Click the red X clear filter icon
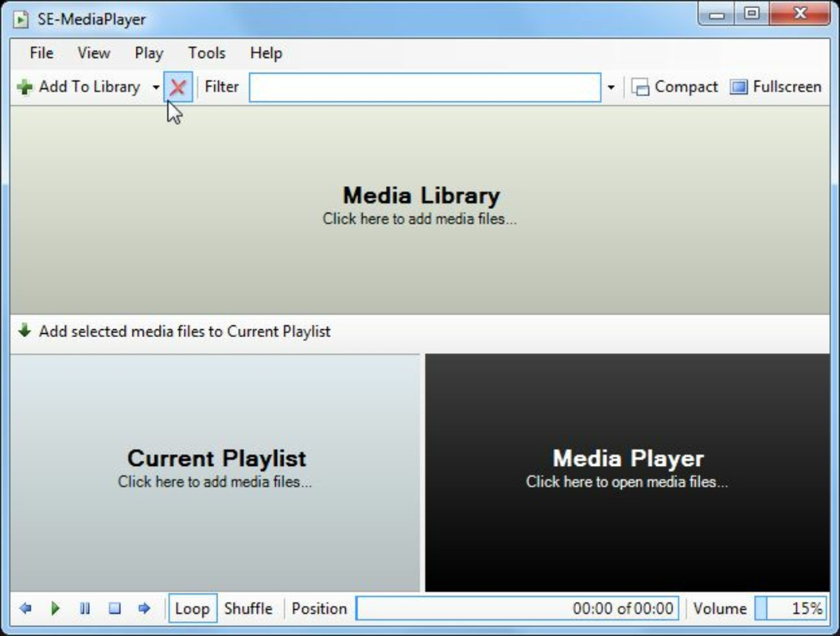This screenshot has width=840, height=636. [178, 87]
